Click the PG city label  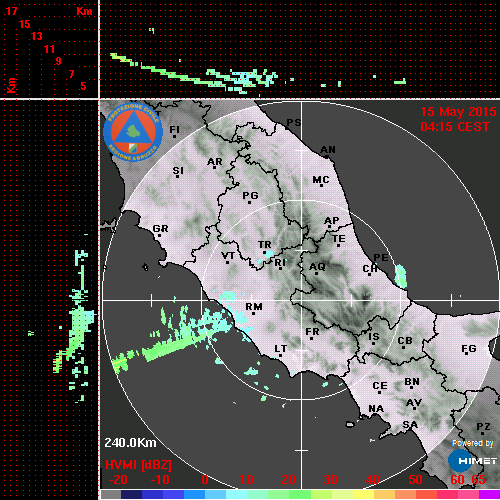(x=250, y=195)
